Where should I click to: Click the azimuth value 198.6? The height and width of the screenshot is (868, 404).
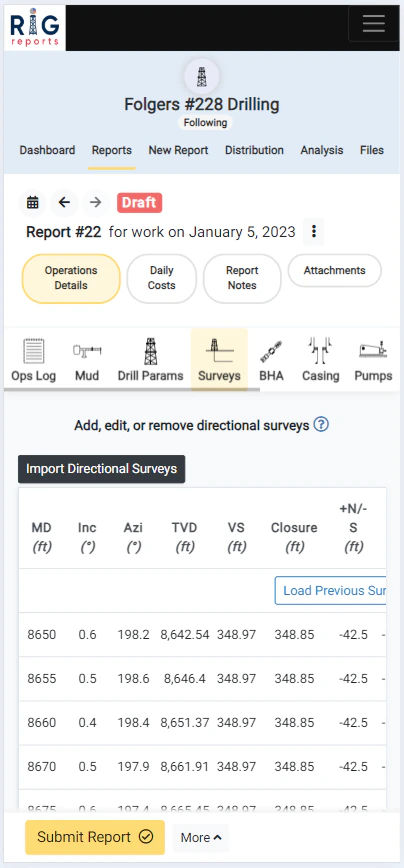coord(133,678)
